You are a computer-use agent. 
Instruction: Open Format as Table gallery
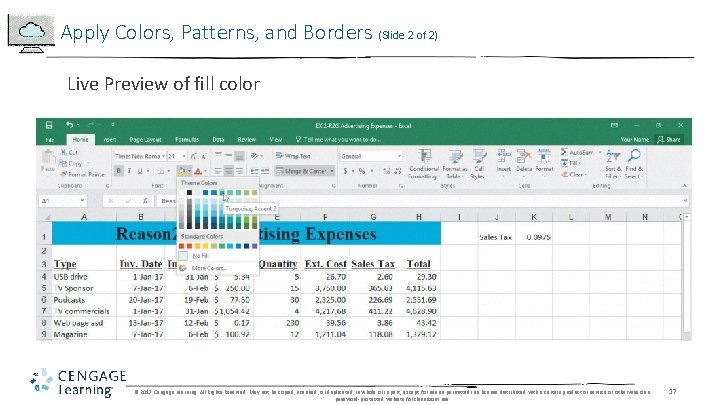[454, 163]
